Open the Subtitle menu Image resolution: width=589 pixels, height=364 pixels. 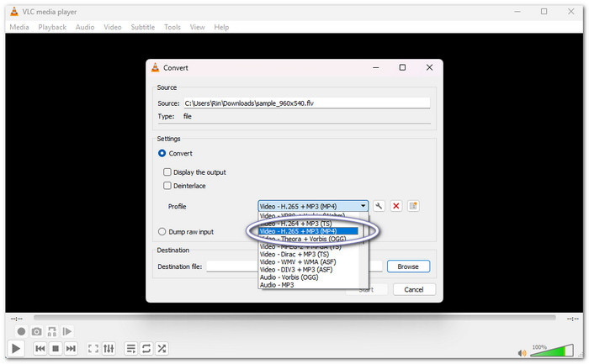click(x=143, y=27)
